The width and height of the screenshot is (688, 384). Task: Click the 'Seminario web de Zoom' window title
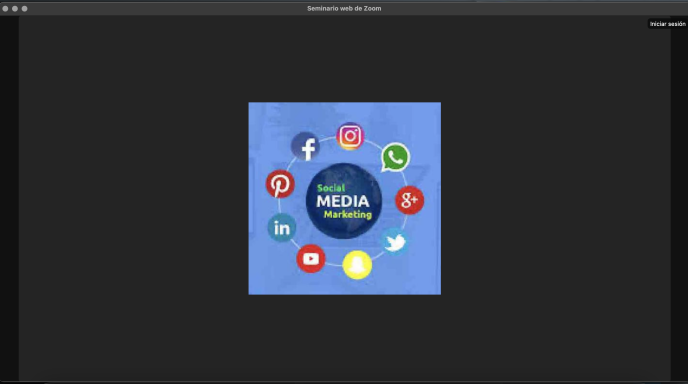344,8
